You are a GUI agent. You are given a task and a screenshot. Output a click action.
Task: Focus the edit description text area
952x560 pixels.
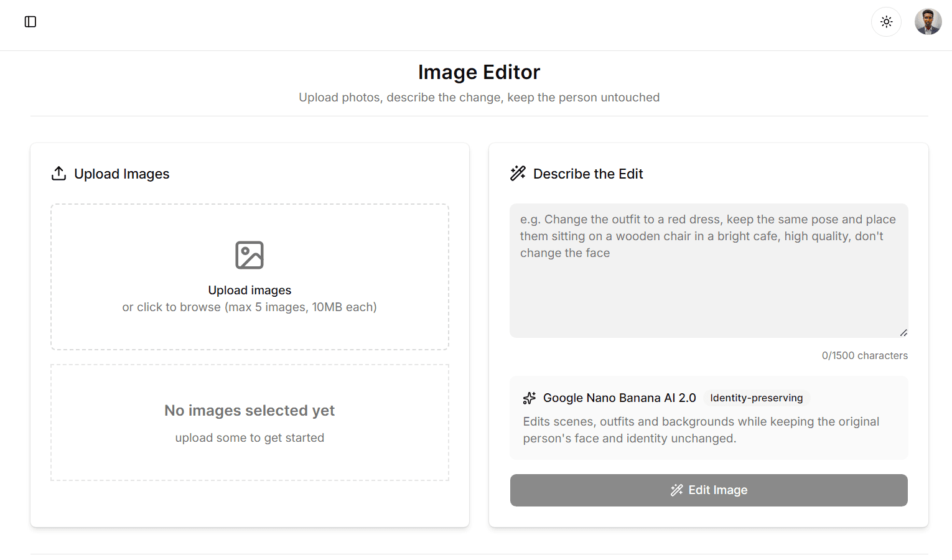tap(709, 271)
